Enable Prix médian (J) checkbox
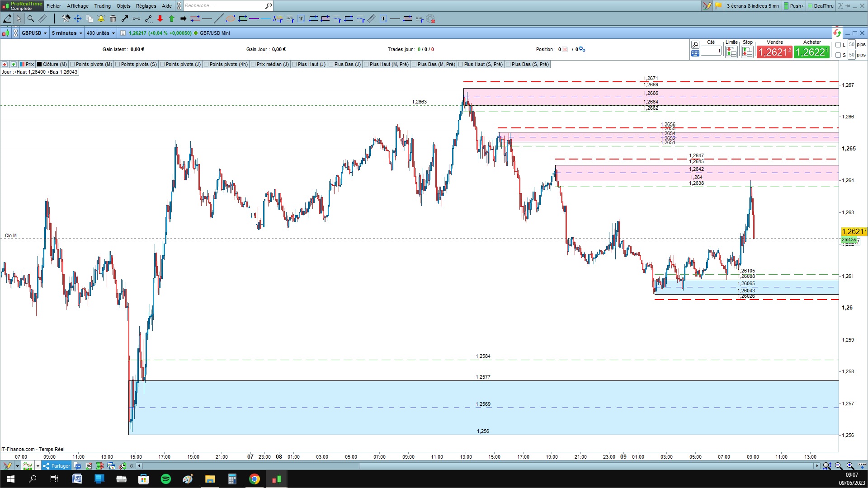 click(254, 64)
